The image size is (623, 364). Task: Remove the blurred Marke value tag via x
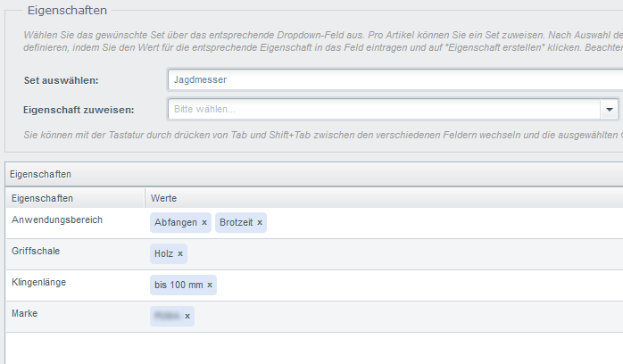tap(187, 317)
